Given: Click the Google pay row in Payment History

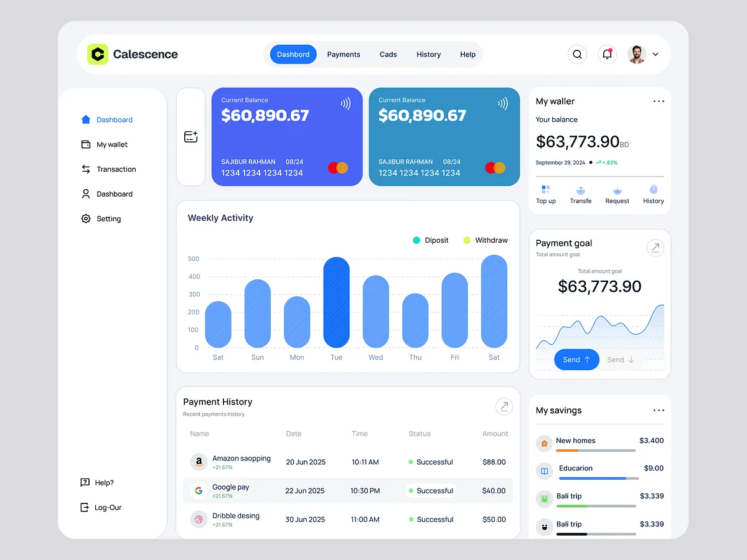Looking at the screenshot, I should pos(349,491).
